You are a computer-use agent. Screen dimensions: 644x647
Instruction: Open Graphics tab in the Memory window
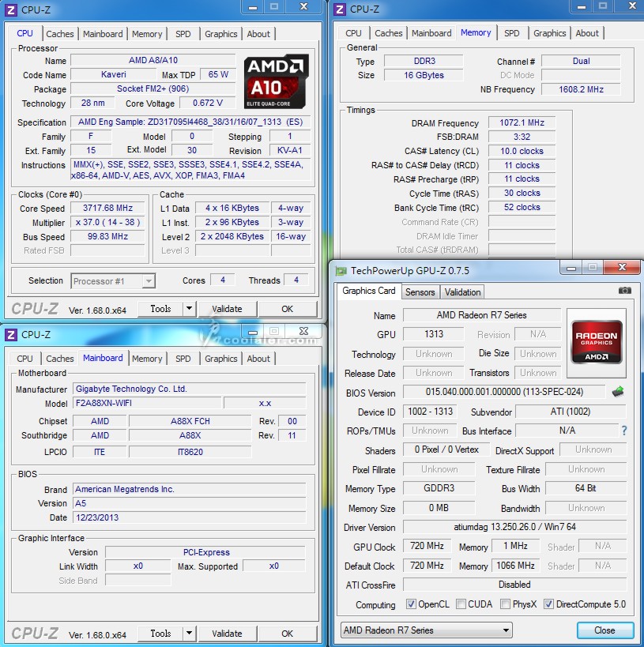[549, 33]
